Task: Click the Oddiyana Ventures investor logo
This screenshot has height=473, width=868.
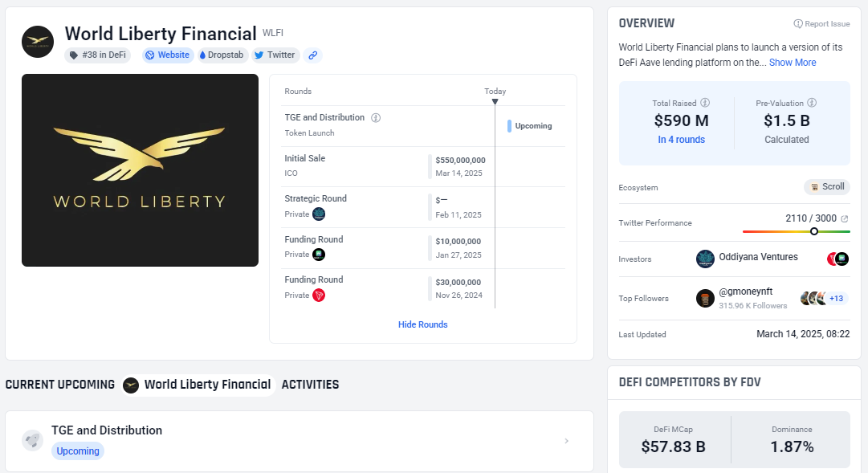Action: (x=705, y=259)
